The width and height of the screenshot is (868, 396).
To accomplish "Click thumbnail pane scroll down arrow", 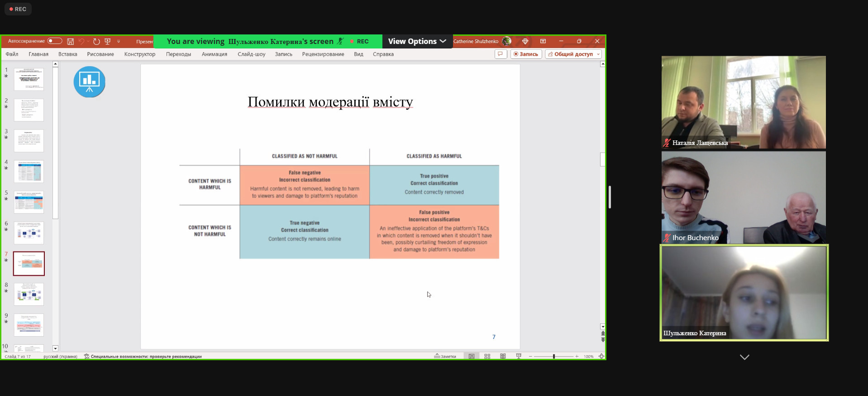I will point(56,348).
